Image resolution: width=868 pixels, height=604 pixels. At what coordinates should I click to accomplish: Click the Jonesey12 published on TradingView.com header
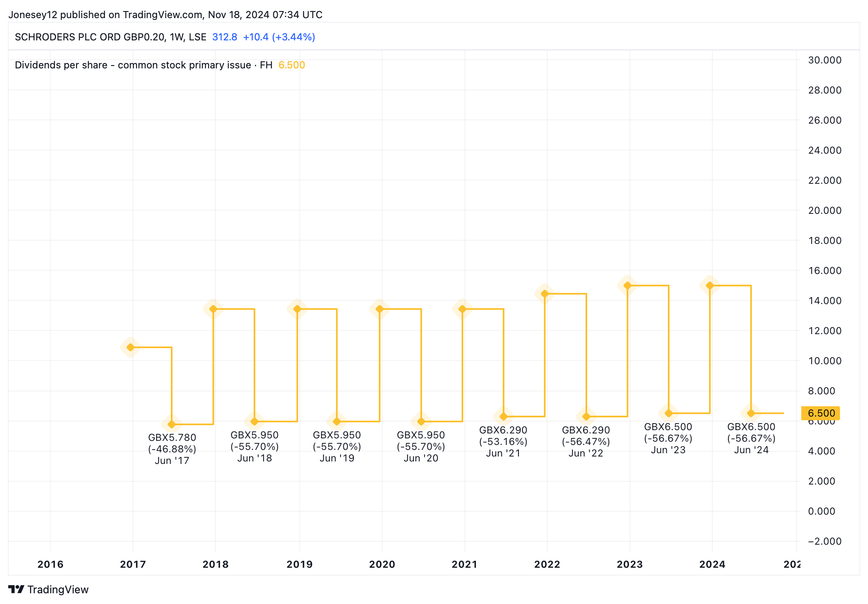(x=166, y=15)
